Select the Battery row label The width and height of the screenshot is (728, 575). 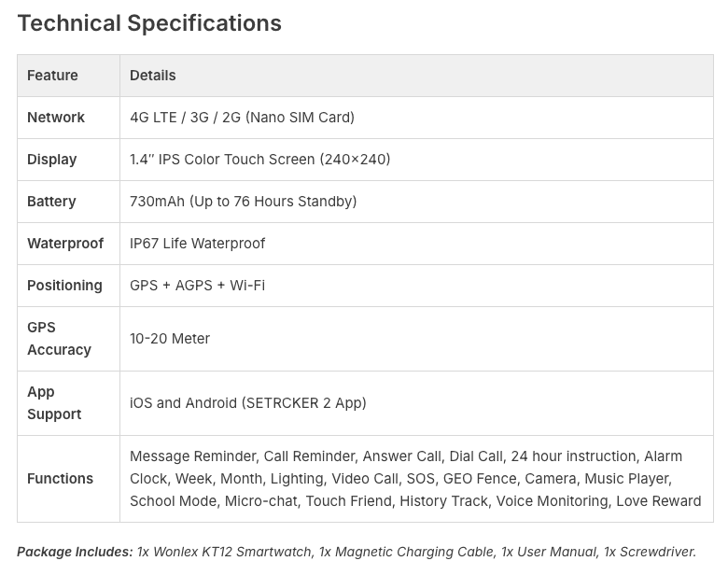[51, 202]
